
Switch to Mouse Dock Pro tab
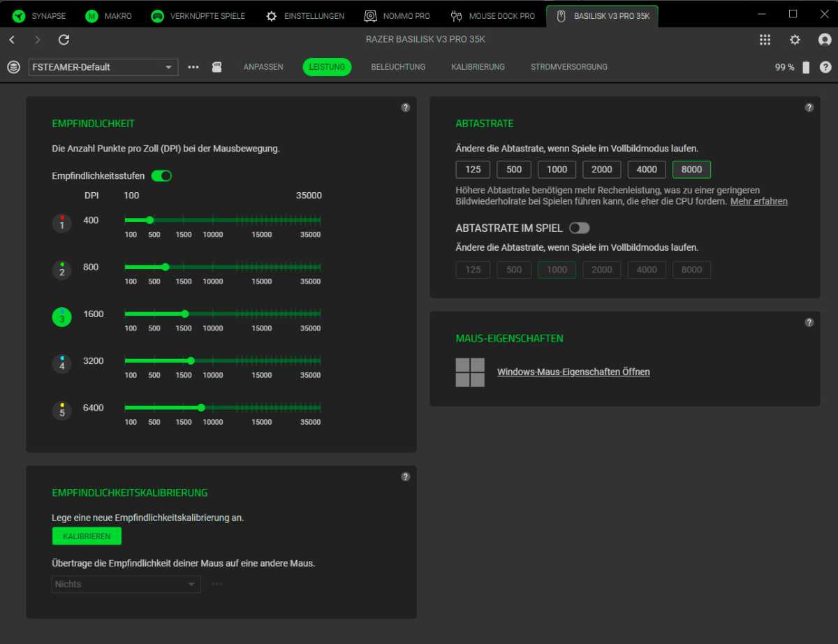tap(493, 15)
